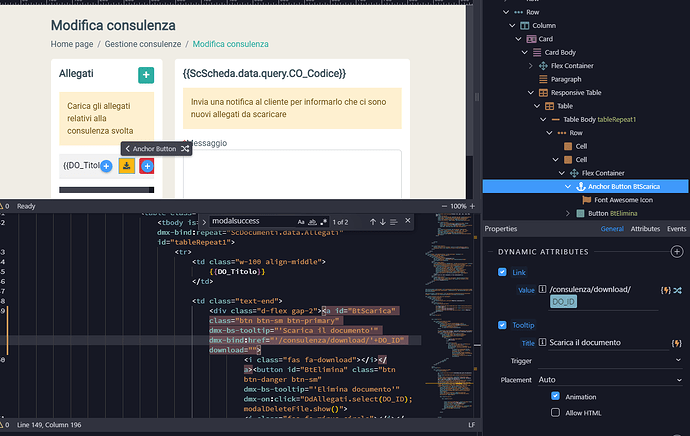Click the Card node icon in tree
Viewport: 690px width, 436px height.
(x=531, y=39)
